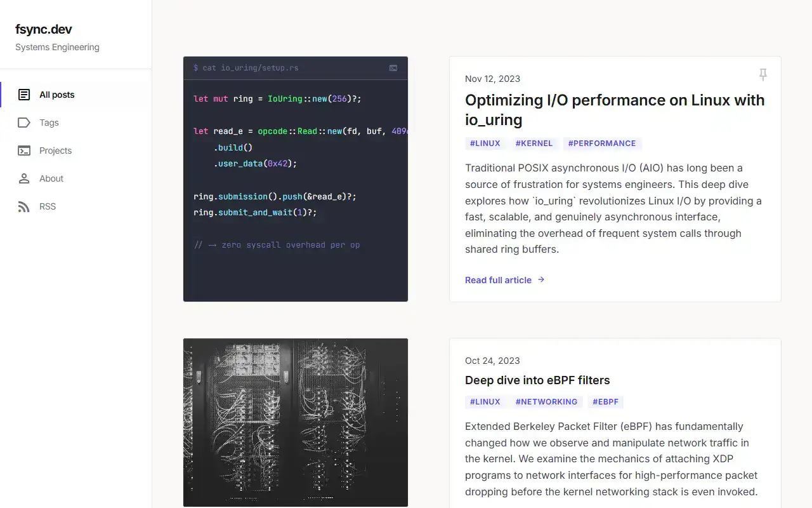Viewport: 812px width, 508px height.
Task: Click the icon in code snippet header
Action: 393,68
